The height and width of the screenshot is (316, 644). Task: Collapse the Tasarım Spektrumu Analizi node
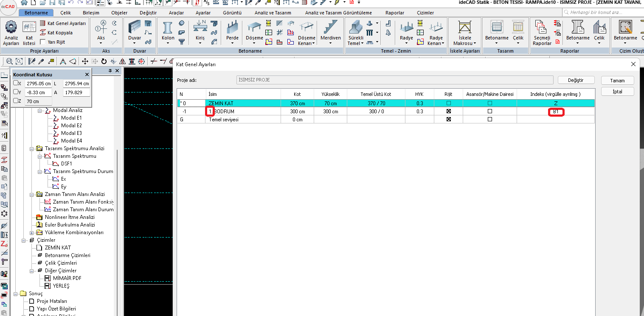coord(32,148)
